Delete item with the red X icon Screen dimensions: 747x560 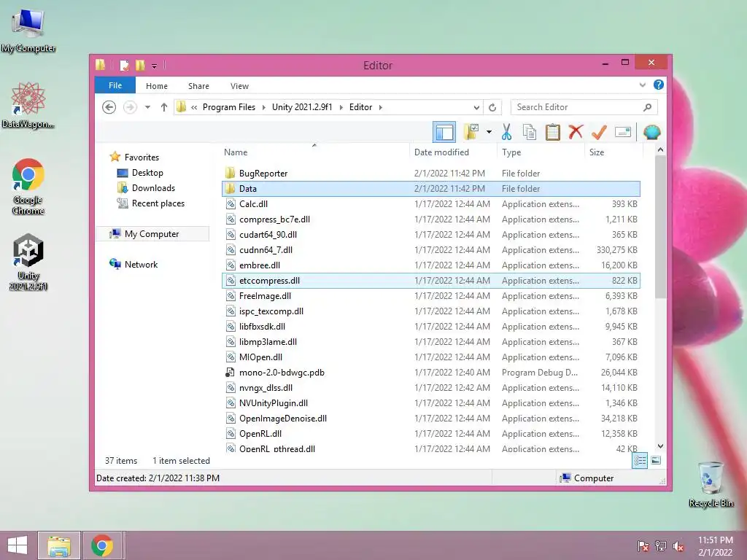click(576, 132)
